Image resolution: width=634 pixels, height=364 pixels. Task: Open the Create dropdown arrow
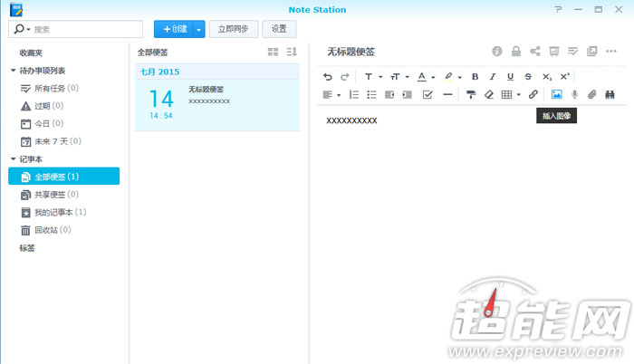point(199,29)
